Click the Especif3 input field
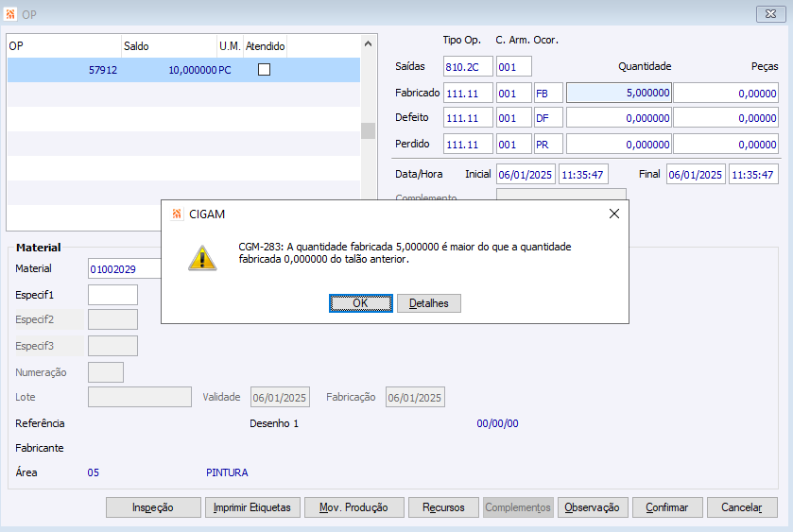Image resolution: width=793 pixels, height=532 pixels. pos(112,346)
